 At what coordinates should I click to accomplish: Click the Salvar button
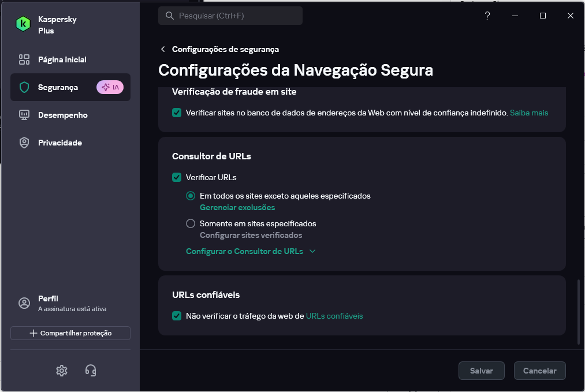click(481, 371)
